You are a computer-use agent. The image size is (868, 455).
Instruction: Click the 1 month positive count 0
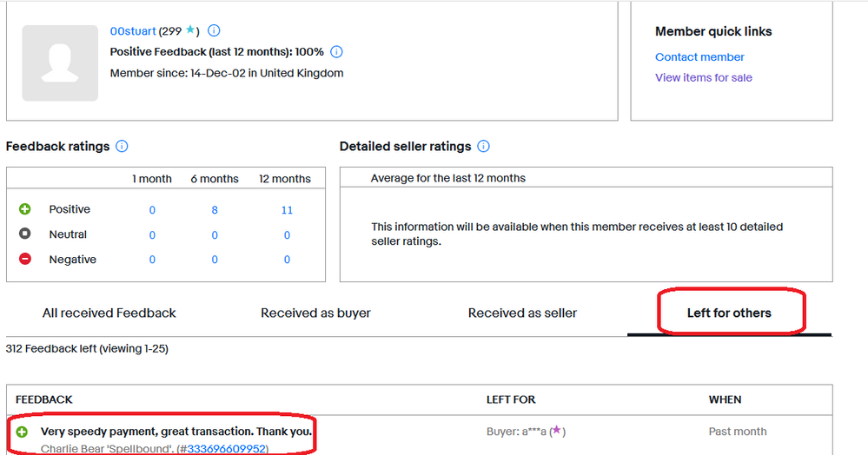pyautogui.click(x=152, y=210)
